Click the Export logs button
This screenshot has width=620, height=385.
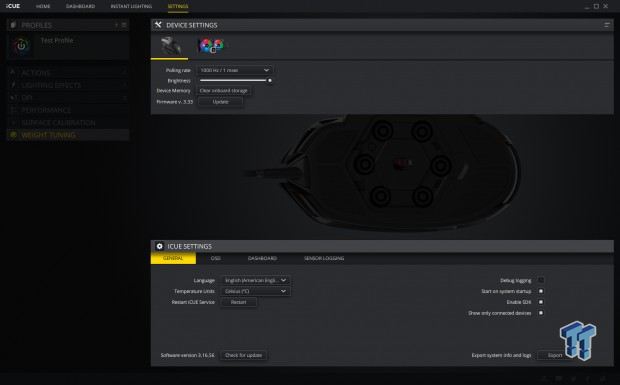point(555,355)
